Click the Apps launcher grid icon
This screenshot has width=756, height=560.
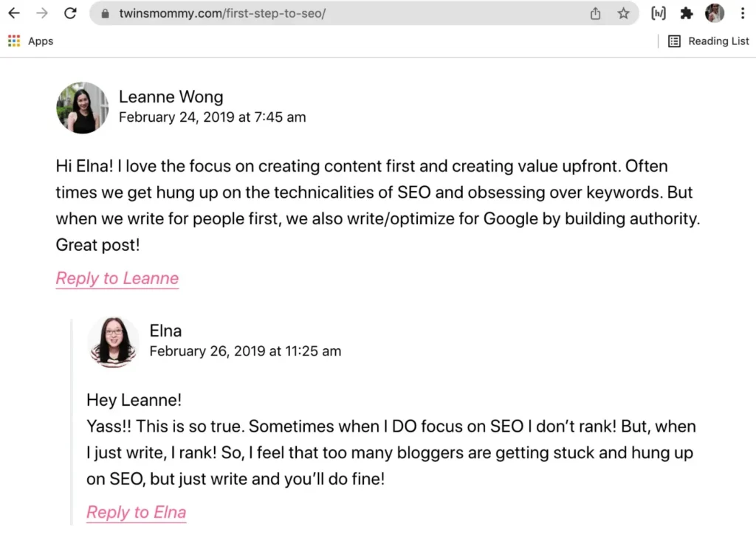coord(13,41)
